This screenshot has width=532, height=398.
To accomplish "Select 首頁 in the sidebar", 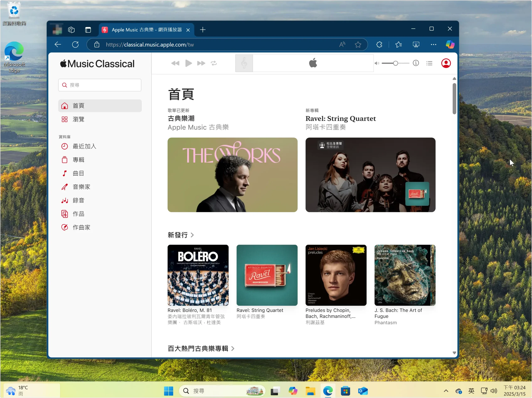I will [x=100, y=106].
